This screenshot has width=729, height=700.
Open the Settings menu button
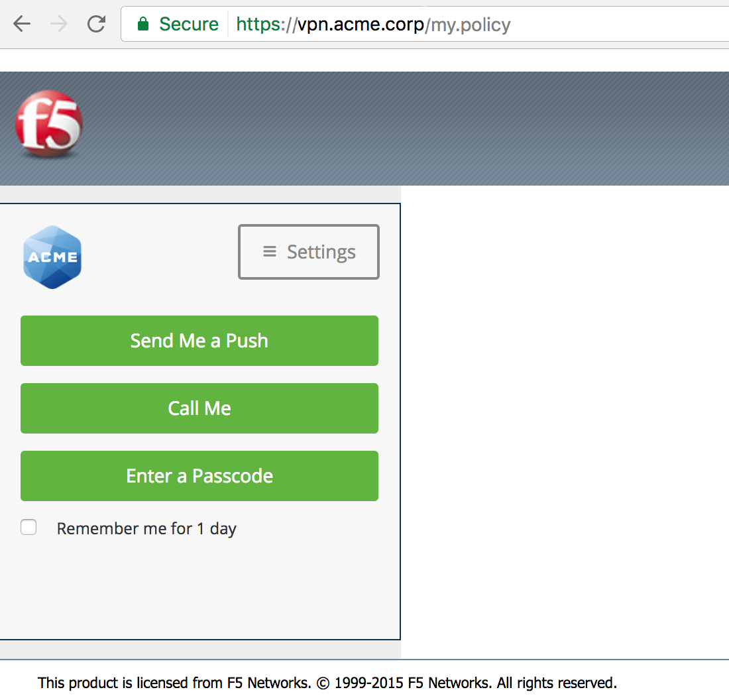[x=309, y=252]
